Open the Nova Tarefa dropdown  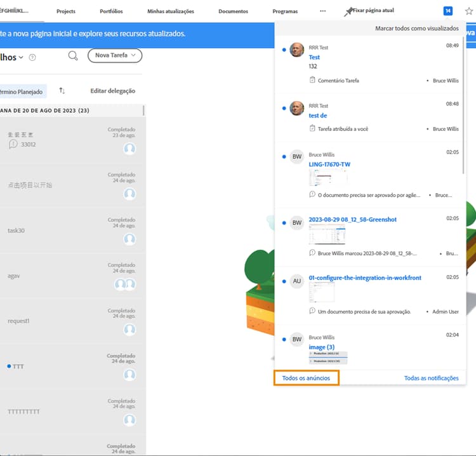point(115,56)
